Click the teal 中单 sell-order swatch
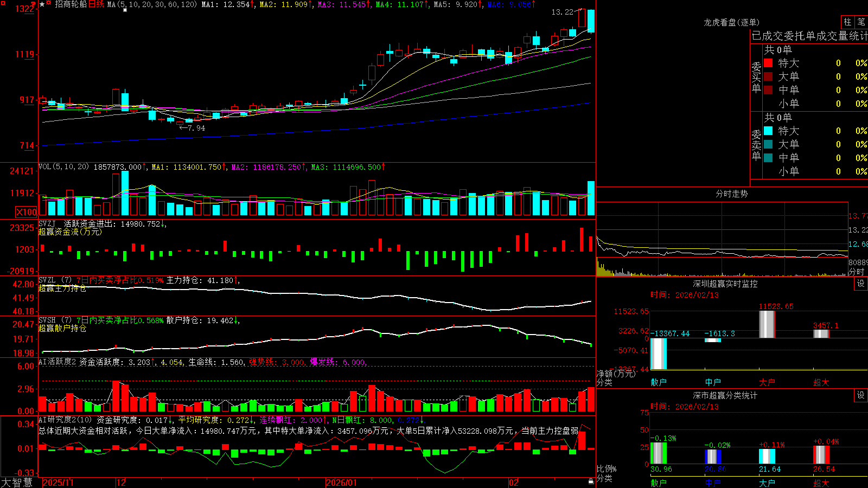This screenshot has width=868, height=488. [768, 158]
